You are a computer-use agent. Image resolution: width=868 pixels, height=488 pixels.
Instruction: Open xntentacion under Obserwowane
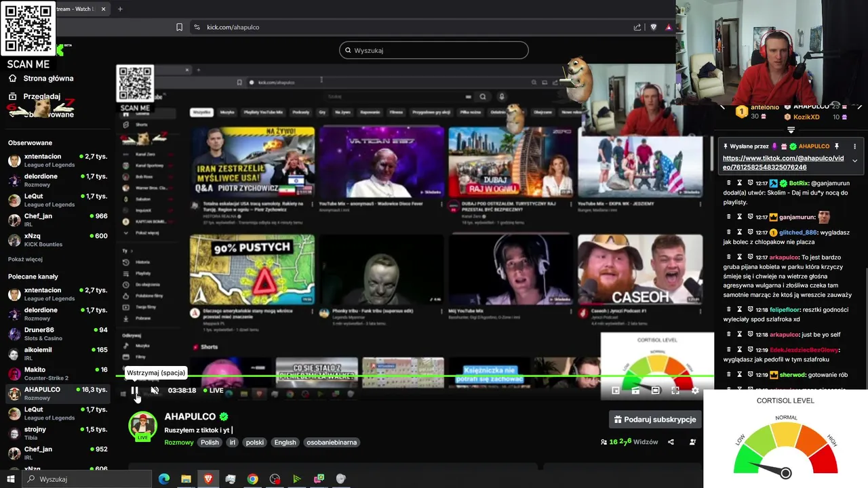point(58,161)
